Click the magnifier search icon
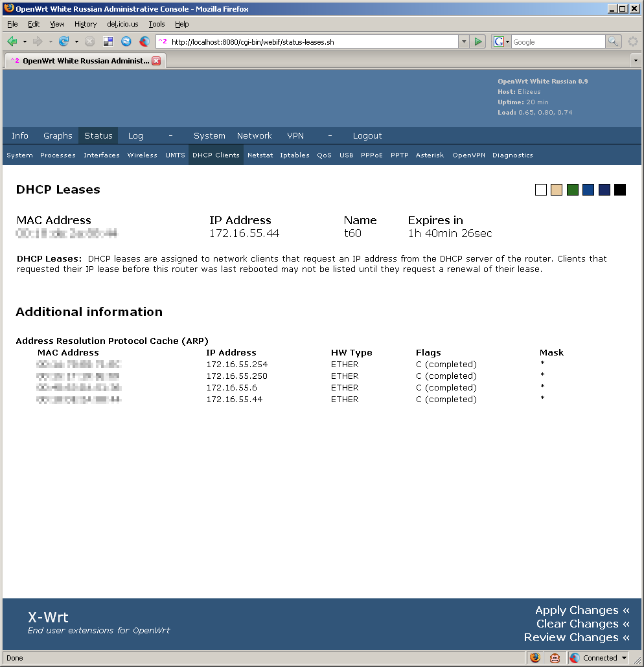644x667 pixels. [x=613, y=41]
